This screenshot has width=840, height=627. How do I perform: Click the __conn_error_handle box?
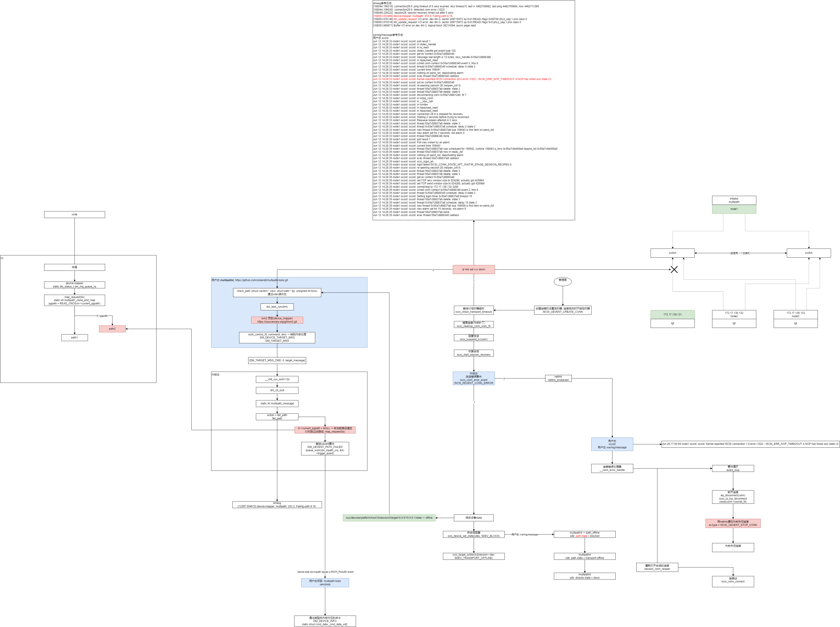coord(612,468)
